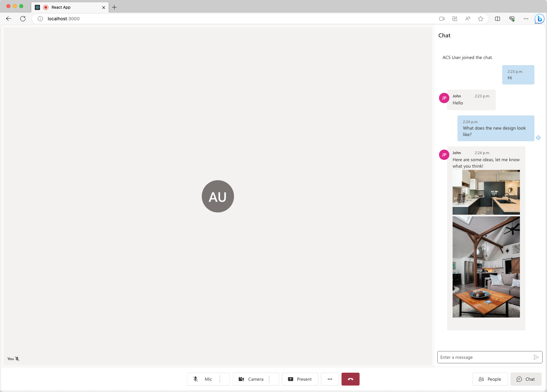Open the browser Settings and more menu
Screen dimensions: 547x392
click(526, 19)
